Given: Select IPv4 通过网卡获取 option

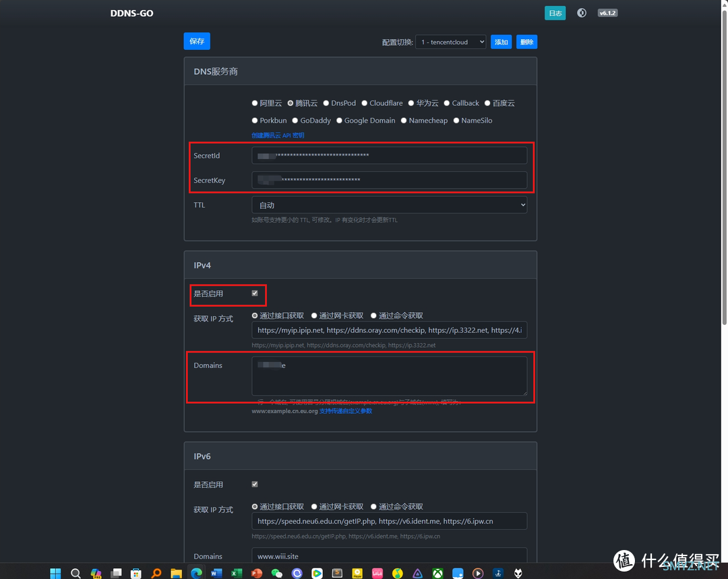Looking at the screenshot, I should pyautogui.click(x=314, y=315).
